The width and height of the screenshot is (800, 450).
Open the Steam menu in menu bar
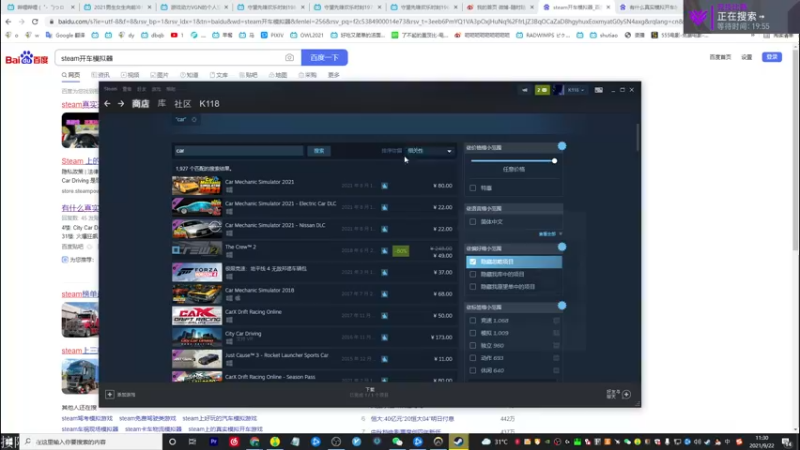110,89
